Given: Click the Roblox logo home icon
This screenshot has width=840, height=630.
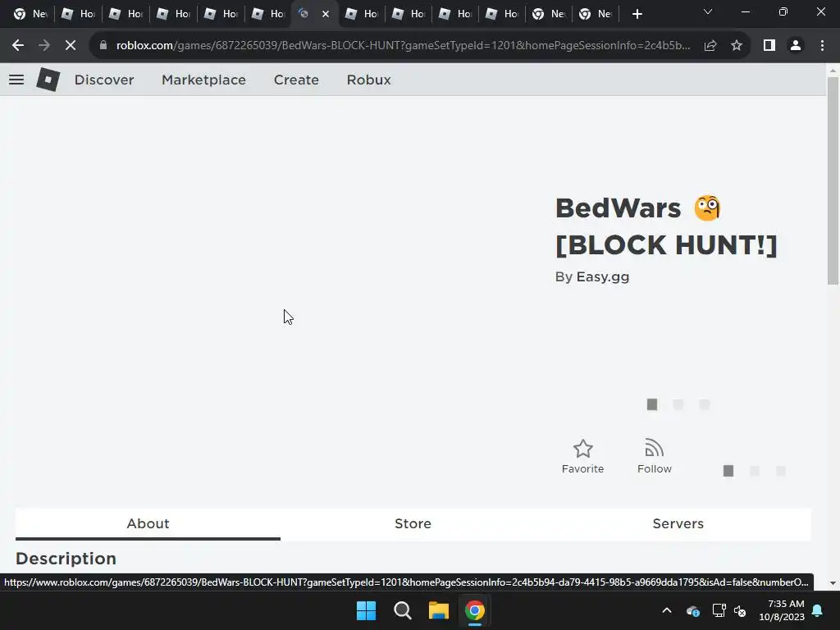Looking at the screenshot, I should pos(48,80).
